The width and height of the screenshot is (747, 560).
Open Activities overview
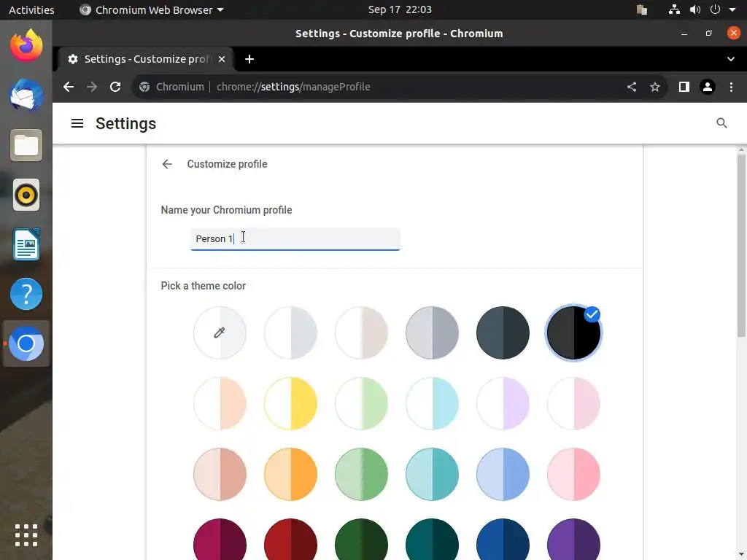pyautogui.click(x=31, y=9)
